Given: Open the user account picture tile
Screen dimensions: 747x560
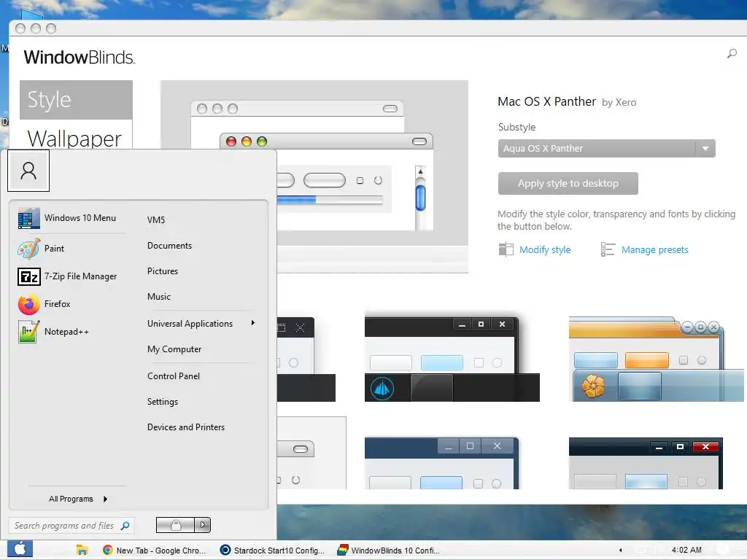Looking at the screenshot, I should pos(28,171).
